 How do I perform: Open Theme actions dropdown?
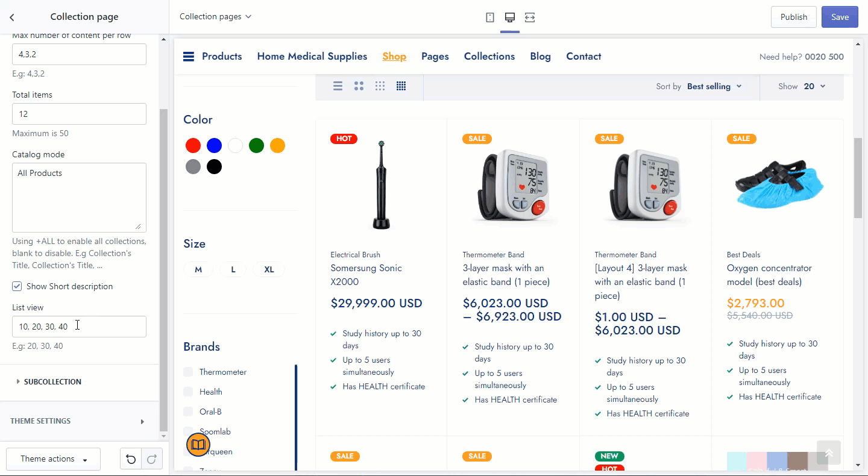coord(53,459)
